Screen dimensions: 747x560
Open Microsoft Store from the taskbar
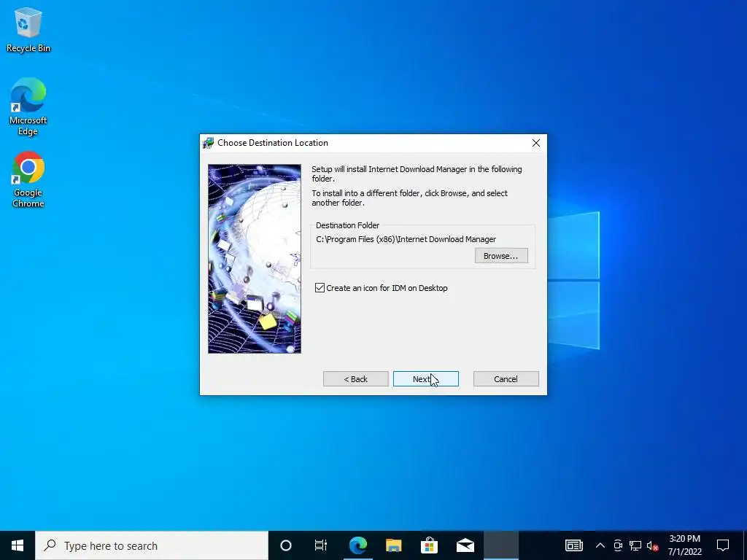(429, 545)
